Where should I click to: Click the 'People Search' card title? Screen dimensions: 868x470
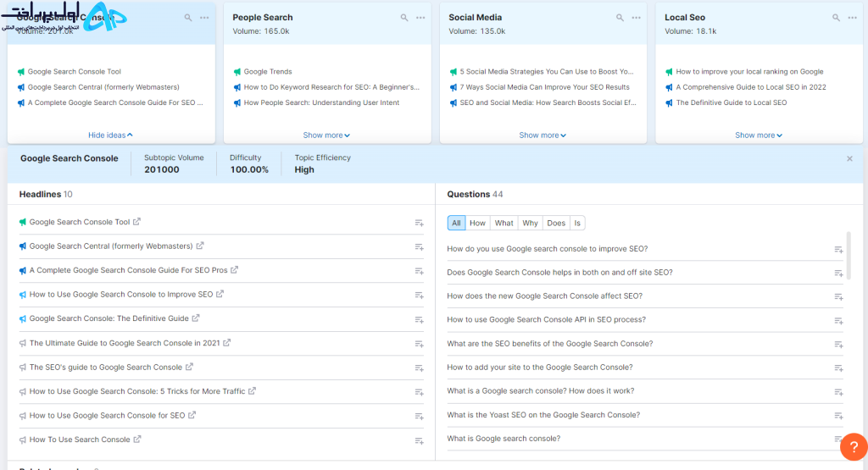263,17
